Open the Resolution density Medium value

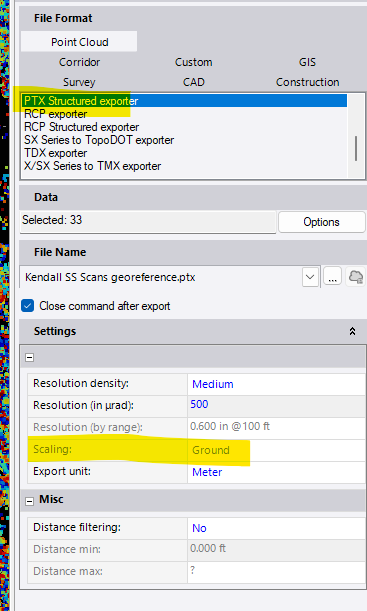(276, 384)
